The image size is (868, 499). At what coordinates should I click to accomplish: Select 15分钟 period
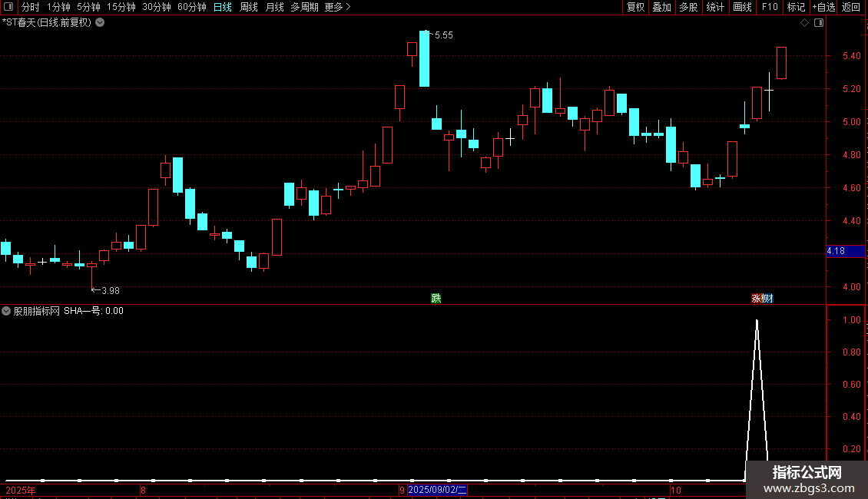pyautogui.click(x=121, y=7)
